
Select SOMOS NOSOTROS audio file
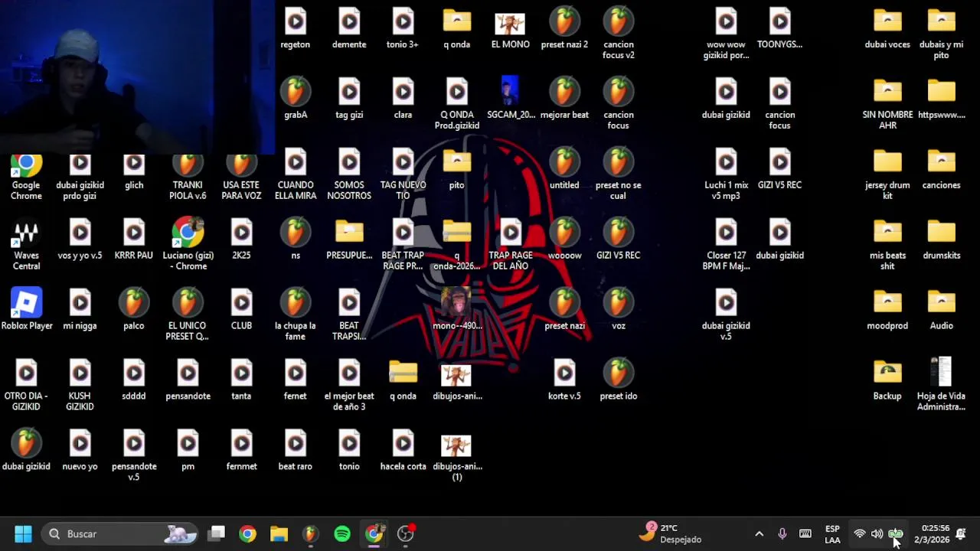tap(349, 174)
